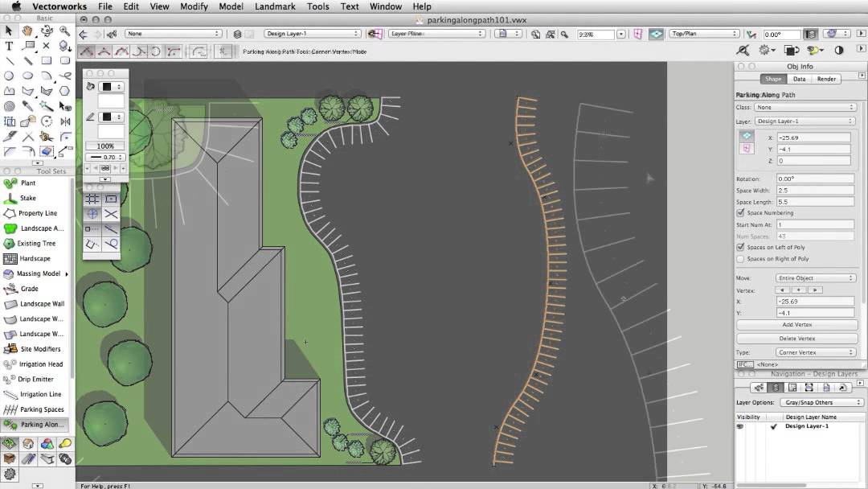Select the Mirror tool
This screenshot has height=489, width=868.
click(x=65, y=121)
